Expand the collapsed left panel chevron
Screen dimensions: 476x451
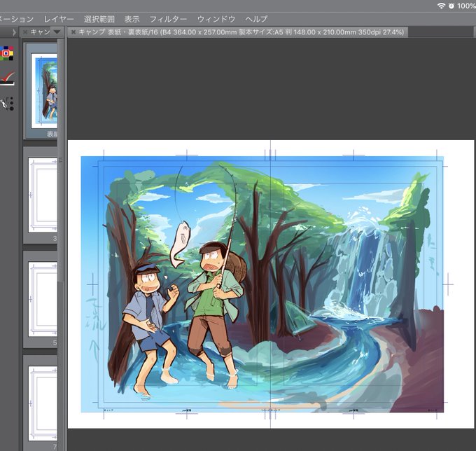(14, 32)
